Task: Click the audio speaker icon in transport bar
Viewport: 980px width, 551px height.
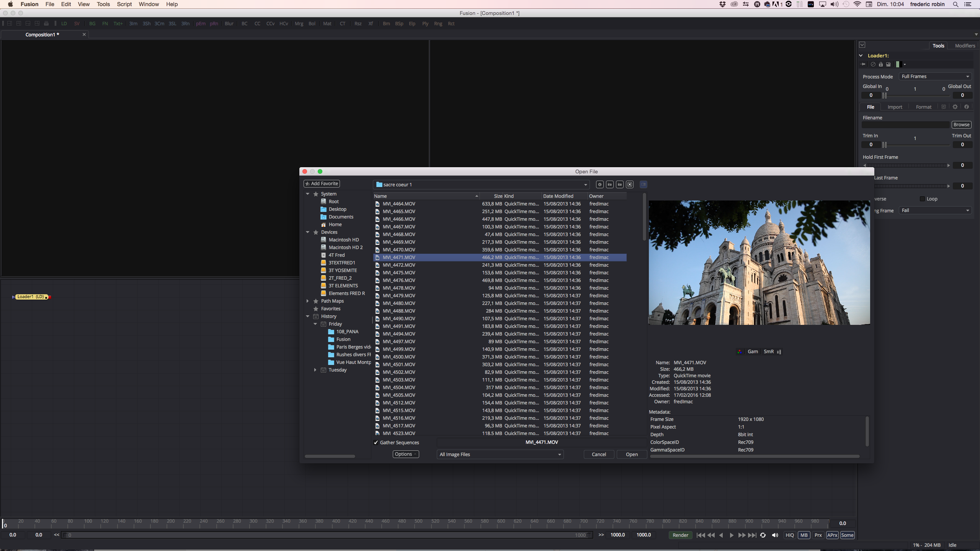Action: coord(775,535)
